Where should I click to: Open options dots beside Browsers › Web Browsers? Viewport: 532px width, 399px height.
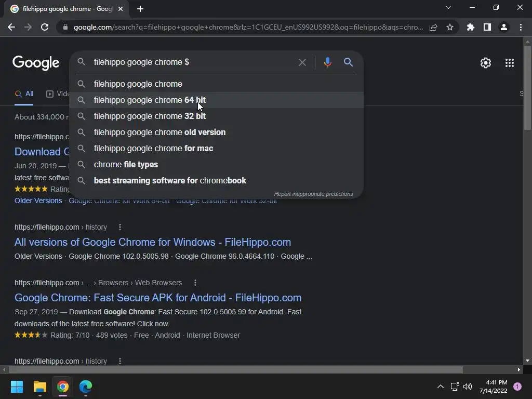tap(195, 283)
